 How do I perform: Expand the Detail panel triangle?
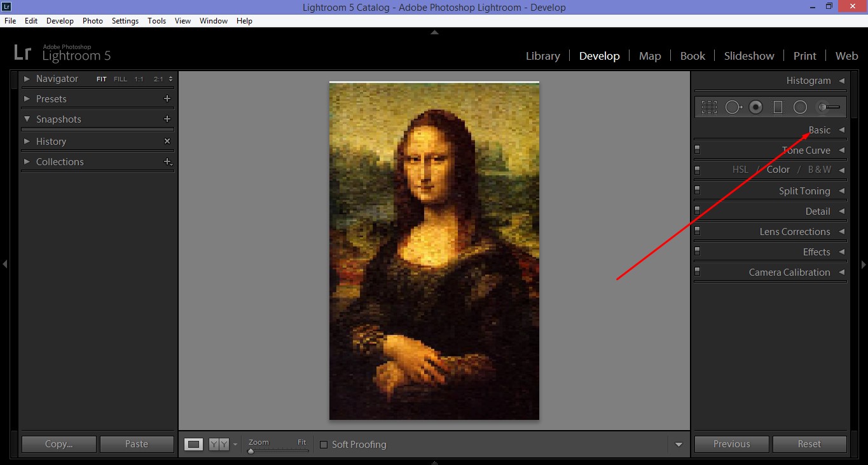pos(841,211)
